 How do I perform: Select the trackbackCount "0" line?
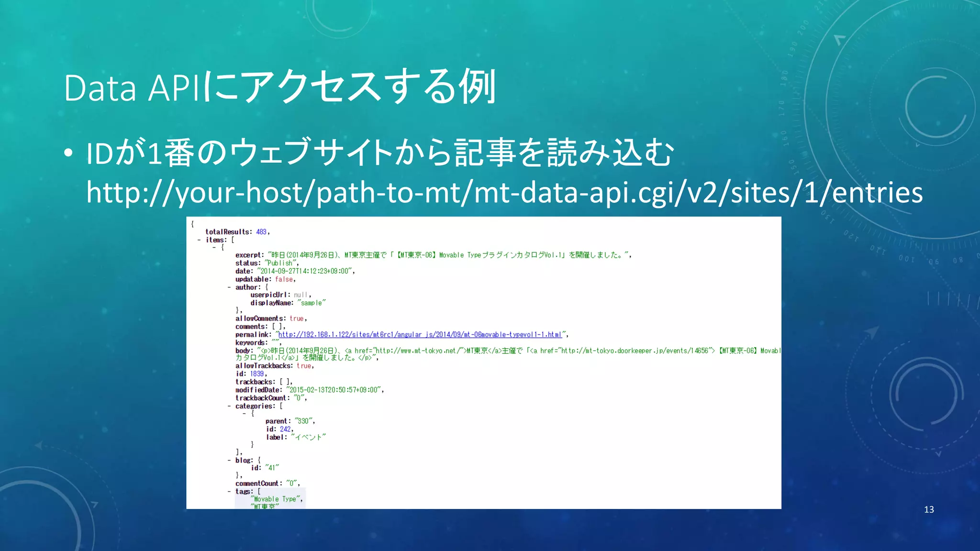click(271, 398)
